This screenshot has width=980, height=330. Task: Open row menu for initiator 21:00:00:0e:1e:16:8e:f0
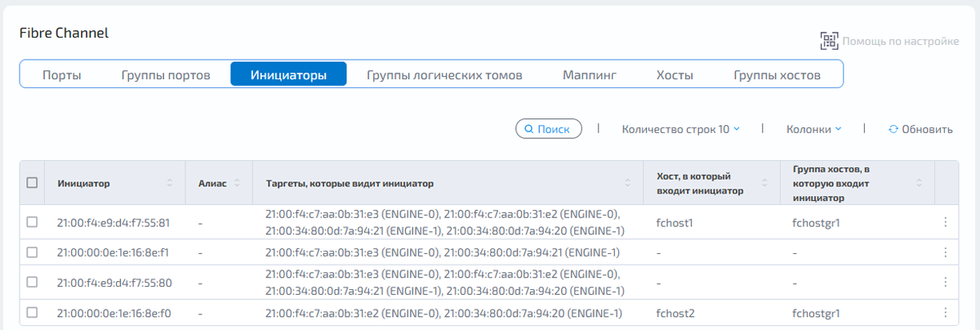pyautogui.click(x=946, y=313)
